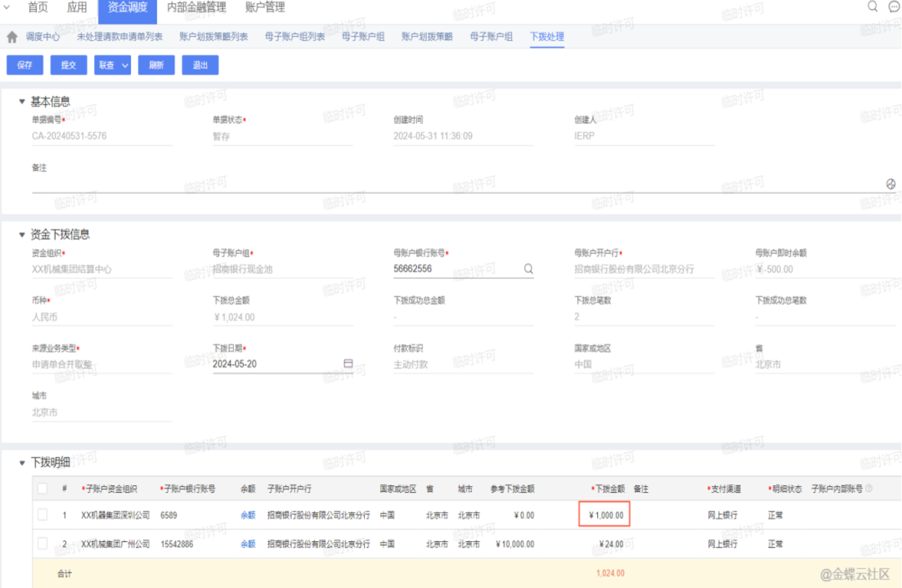The width and height of the screenshot is (902, 588).
Task: Open 余额 link for XX机器集团深圳公司
Action: (x=248, y=515)
